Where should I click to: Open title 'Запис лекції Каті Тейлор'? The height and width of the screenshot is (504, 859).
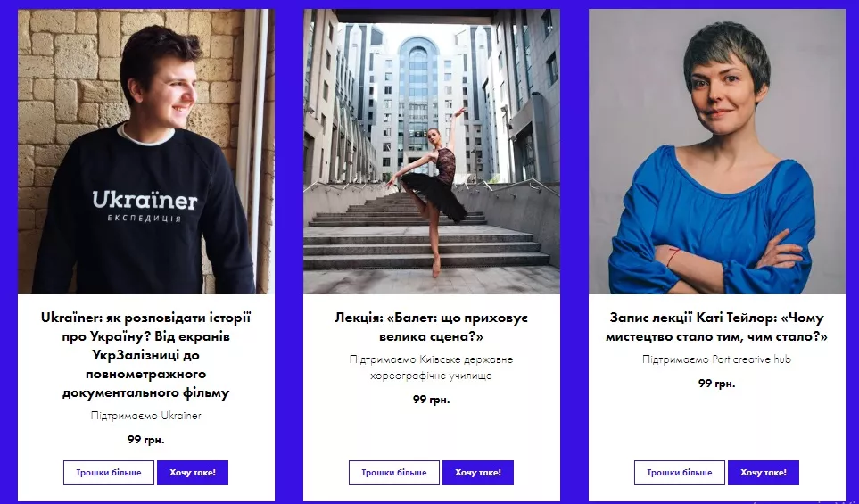click(716, 327)
